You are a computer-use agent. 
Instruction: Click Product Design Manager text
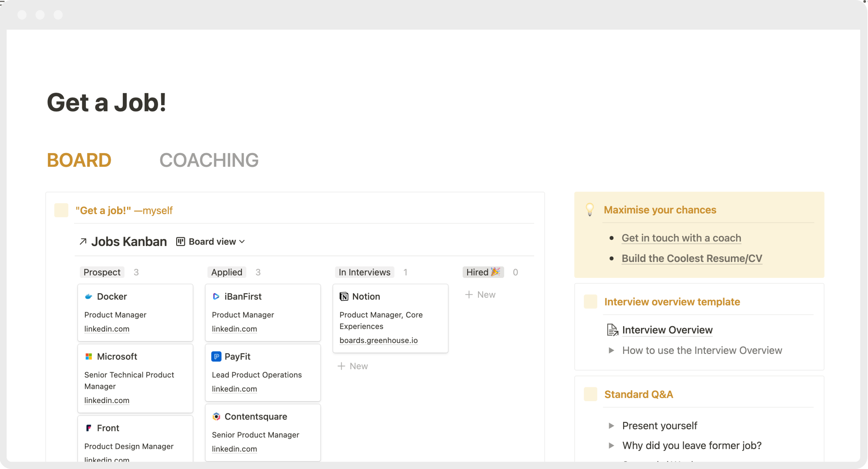point(129,446)
